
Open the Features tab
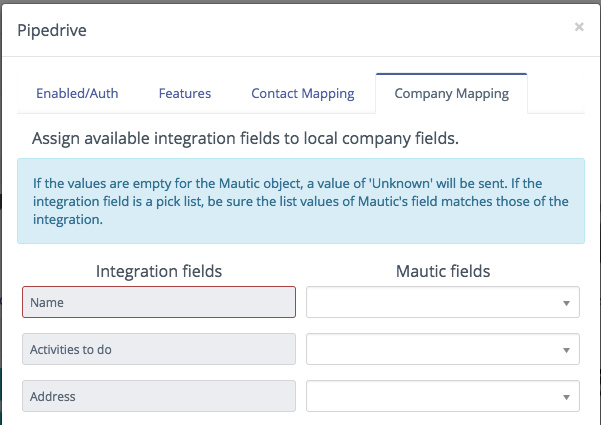pos(185,94)
